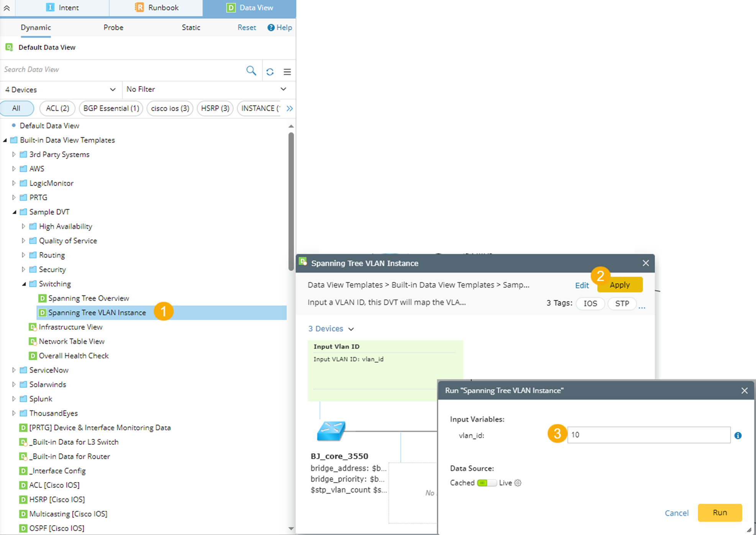This screenshot has height=535, width=756.
Task: Open the No Filter dropdown
Action: [x=207, y=89]
